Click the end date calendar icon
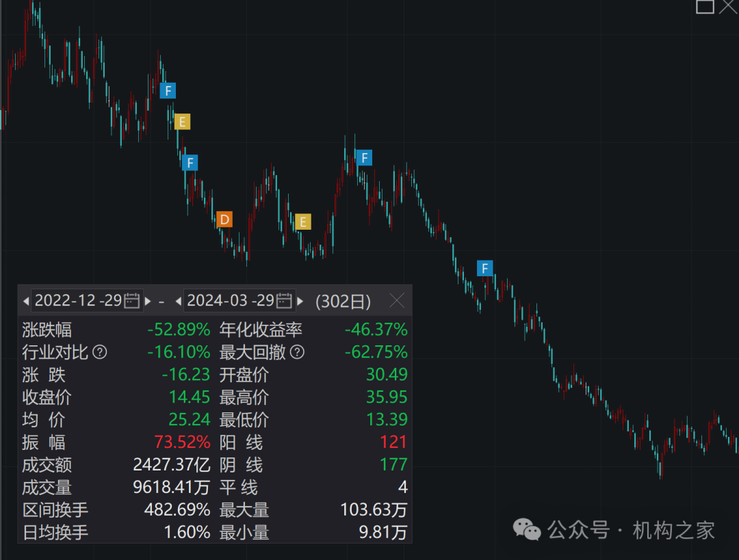Image resolution: width=739 pixels, height=560 pixels. click(284, 300)
